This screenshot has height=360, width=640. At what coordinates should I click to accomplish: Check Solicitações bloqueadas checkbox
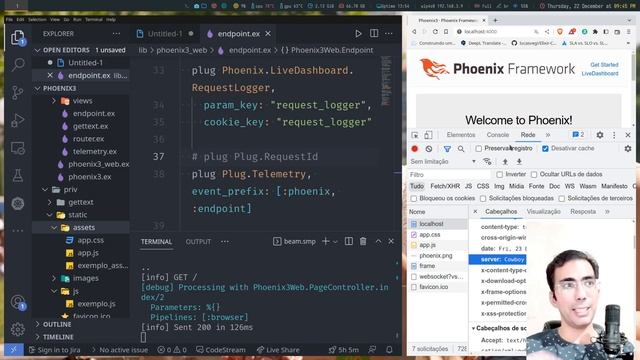[x=483, y=198]
